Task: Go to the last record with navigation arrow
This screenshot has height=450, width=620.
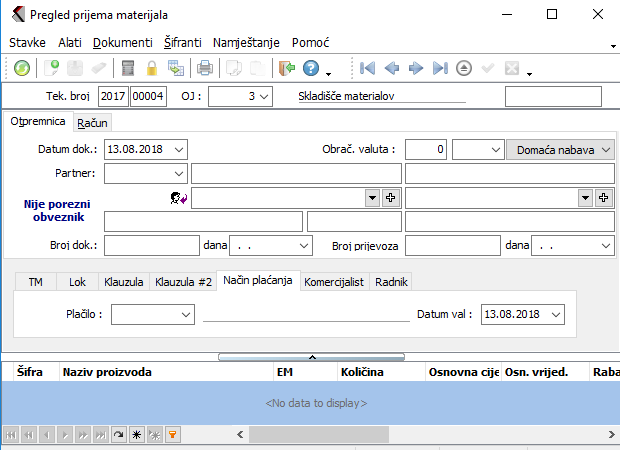Action: coord(440,68)
